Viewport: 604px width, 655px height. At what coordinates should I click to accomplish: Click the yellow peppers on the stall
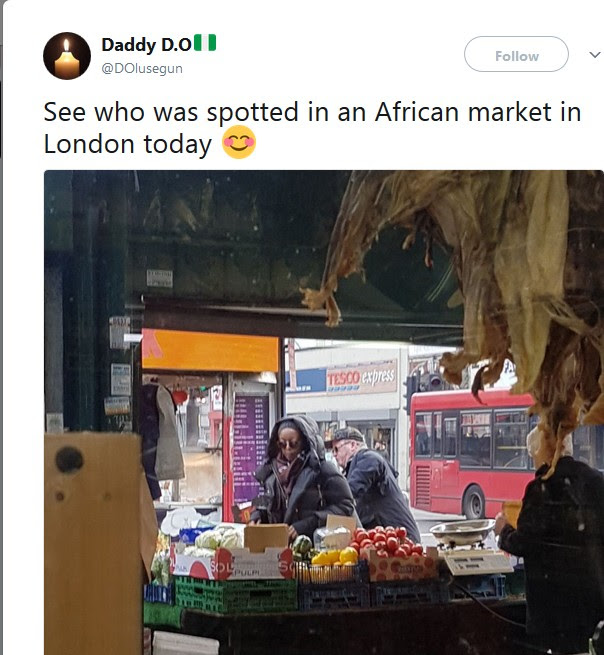click(335, 556)
